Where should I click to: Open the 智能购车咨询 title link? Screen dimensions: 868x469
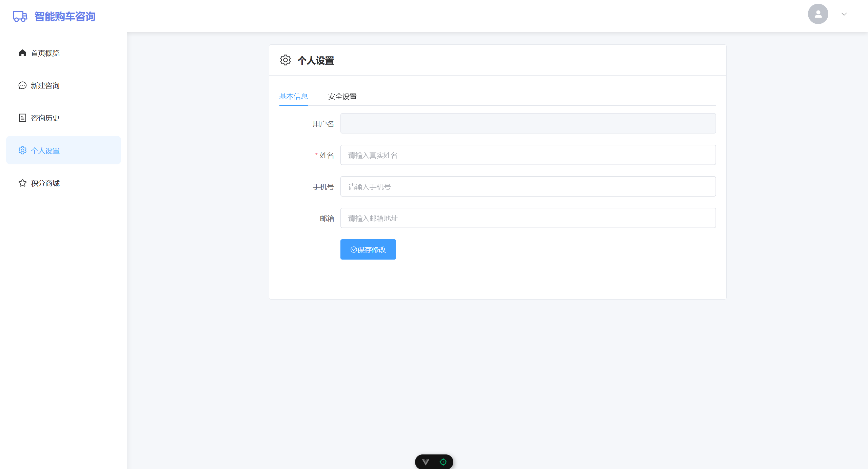pos(65,16)
